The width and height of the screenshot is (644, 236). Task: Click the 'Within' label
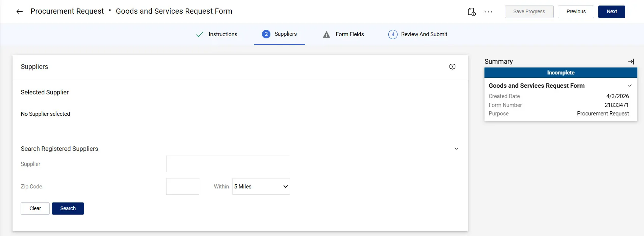(221, 187)
